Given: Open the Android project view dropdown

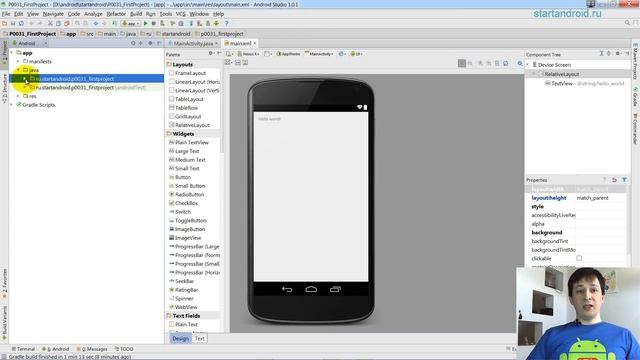Looking at the screenshot, I should [x=30, y=43].
